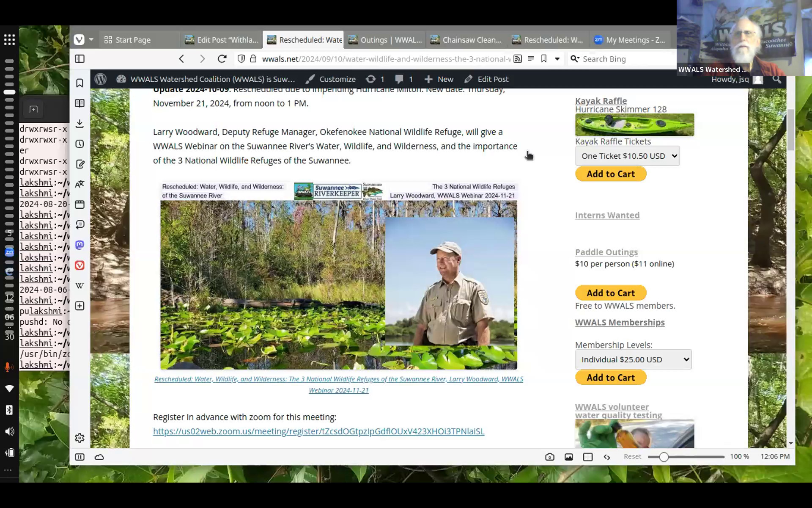
Task: Switch to My Meetings - Z... tab
Action: pyautogui.click(x=630, y=40)
